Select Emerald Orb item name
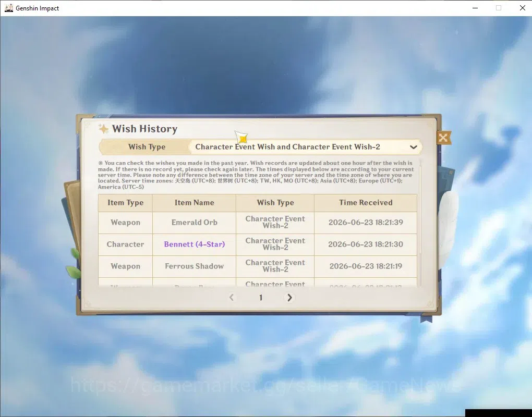This screenshot has width=532, height=417. [x=195, y=223]
